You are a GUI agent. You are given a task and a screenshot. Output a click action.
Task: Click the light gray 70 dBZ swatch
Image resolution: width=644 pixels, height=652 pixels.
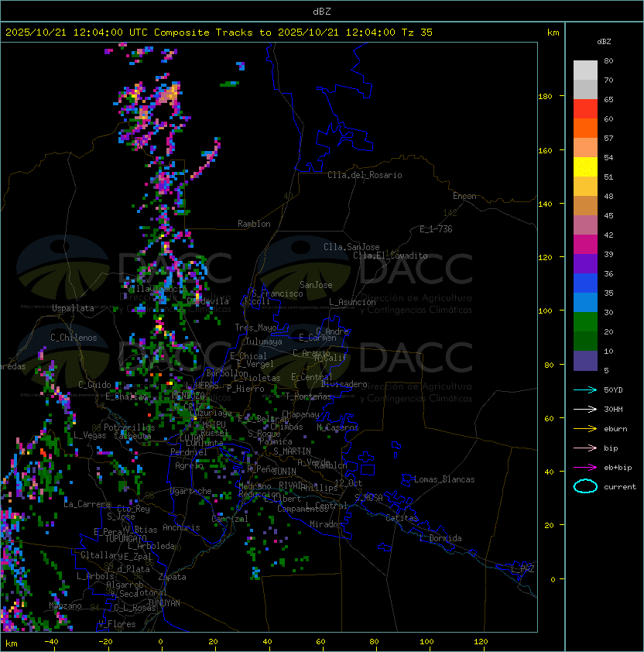pos(585,70)
